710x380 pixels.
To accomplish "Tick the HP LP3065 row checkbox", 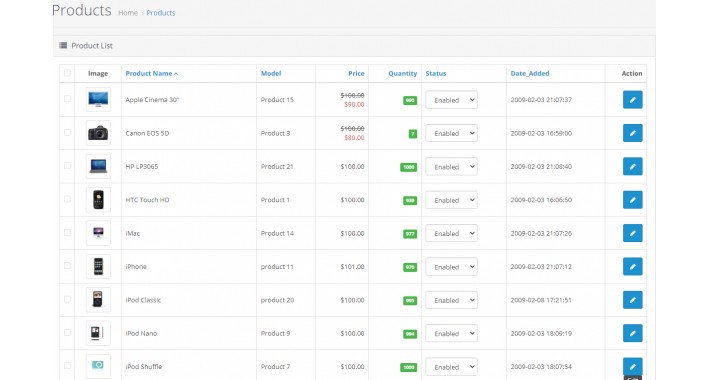I will tap(67, 166).
